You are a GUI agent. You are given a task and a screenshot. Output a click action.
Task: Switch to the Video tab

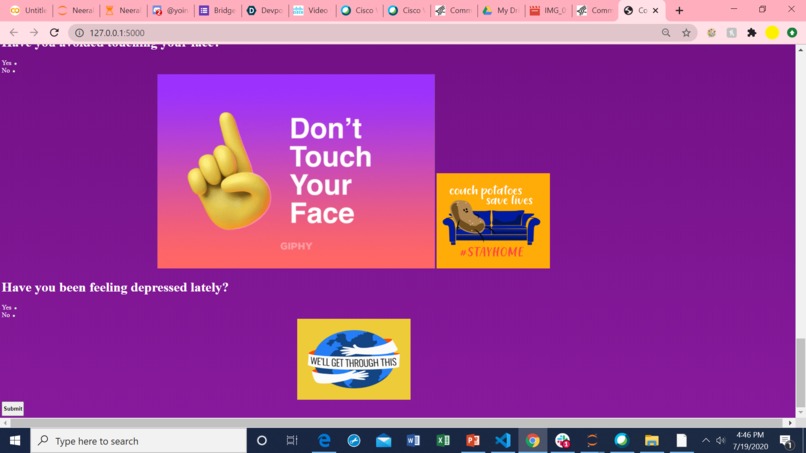pyautogui.click(x=313, y=10)
